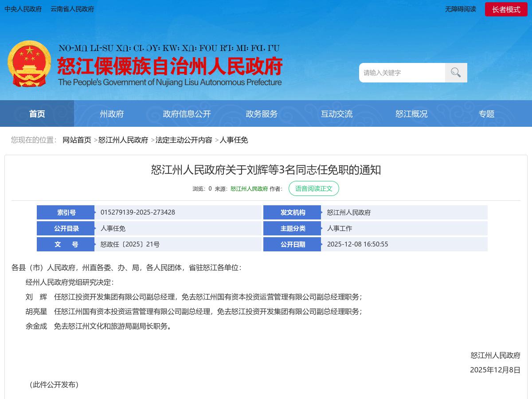Open the 互动交流 section
The height and width of the screenshot is (399, 532).
click(x=337, y=113)
